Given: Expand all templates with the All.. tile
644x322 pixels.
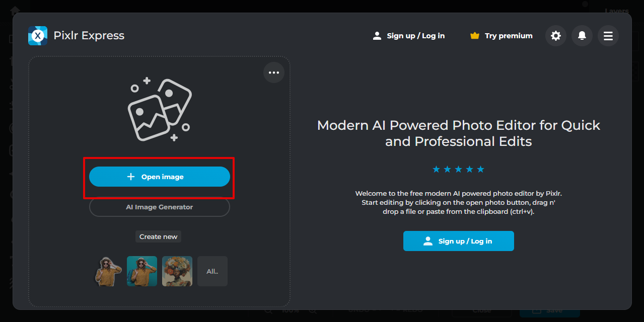Looking at the screenshot, I should [212, 271].
